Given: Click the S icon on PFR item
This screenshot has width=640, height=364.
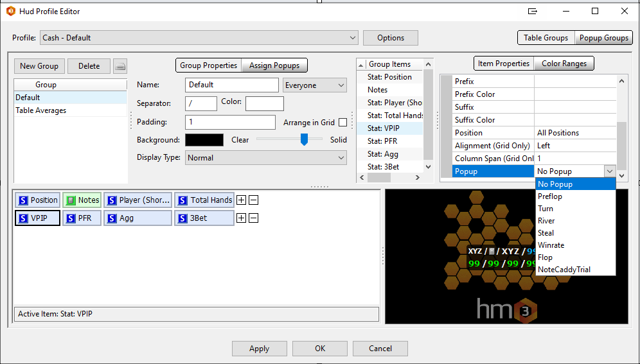Looking at the screenshot, I should click(71, 218).
